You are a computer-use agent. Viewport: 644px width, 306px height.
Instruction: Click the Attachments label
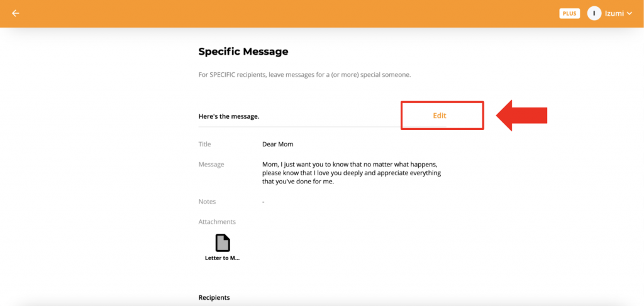[217, 222]
